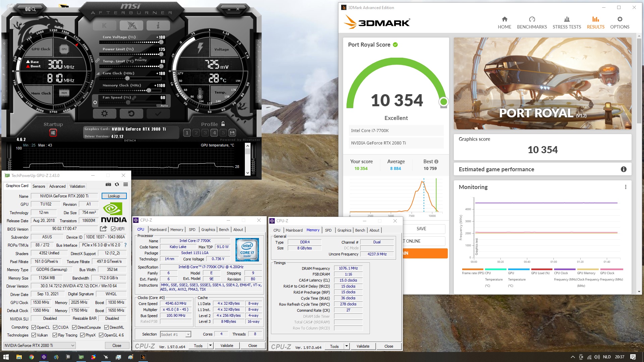
Task: Refresh GPU-Z readings
Action: coord(117,184)
